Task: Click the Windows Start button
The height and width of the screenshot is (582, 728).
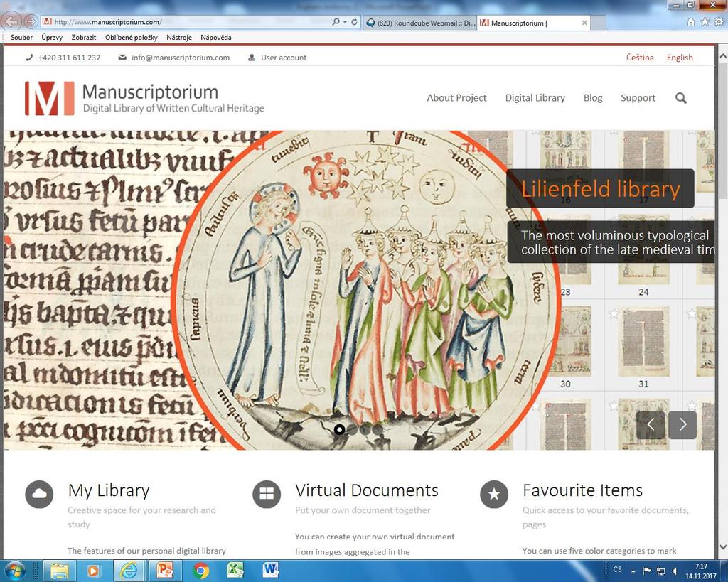Action: pos(16,571)
